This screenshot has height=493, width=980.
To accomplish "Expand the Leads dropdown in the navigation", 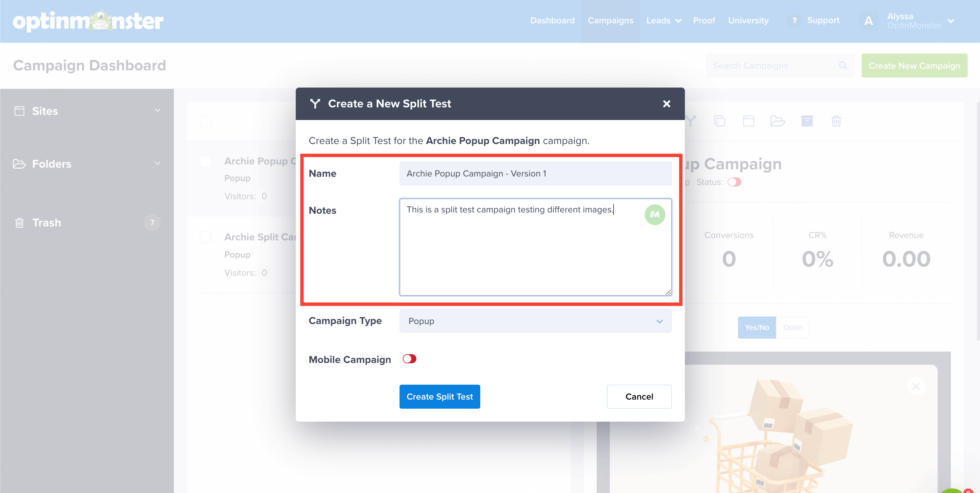I will (x=663, y=20).
